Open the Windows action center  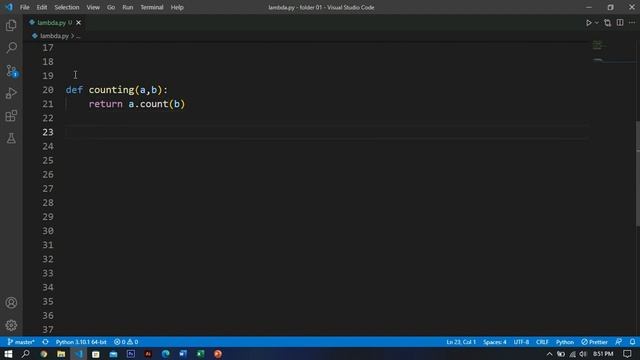[627, 354]
